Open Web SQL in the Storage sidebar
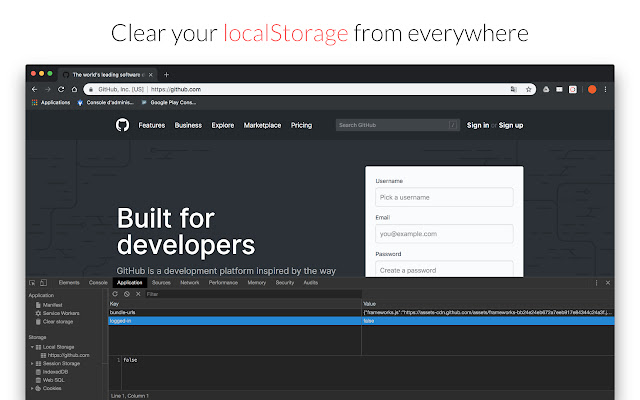The width and height of the screenshot is (640, 400). 53,380
